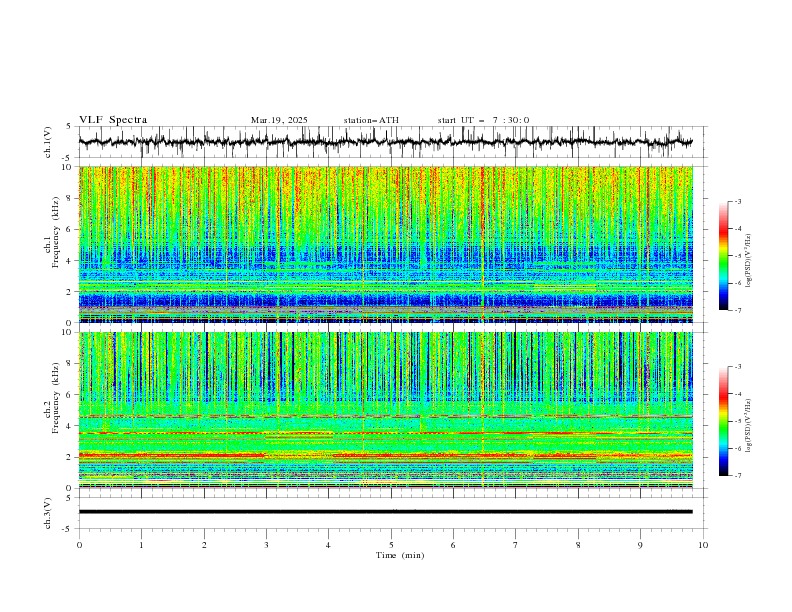Click the "9" tick on Time axis
792x612 pixels.
(x=640, y=545)
